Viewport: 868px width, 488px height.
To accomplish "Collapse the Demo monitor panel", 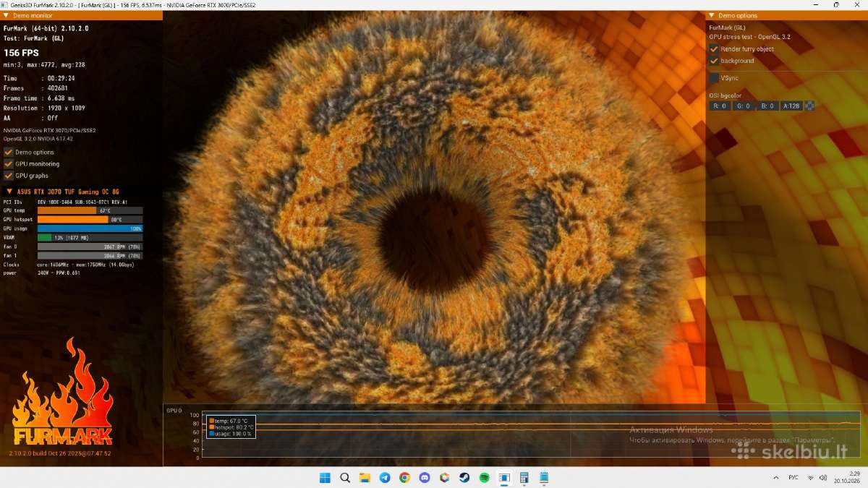I will pyautogui.click(x=6, y=15).
